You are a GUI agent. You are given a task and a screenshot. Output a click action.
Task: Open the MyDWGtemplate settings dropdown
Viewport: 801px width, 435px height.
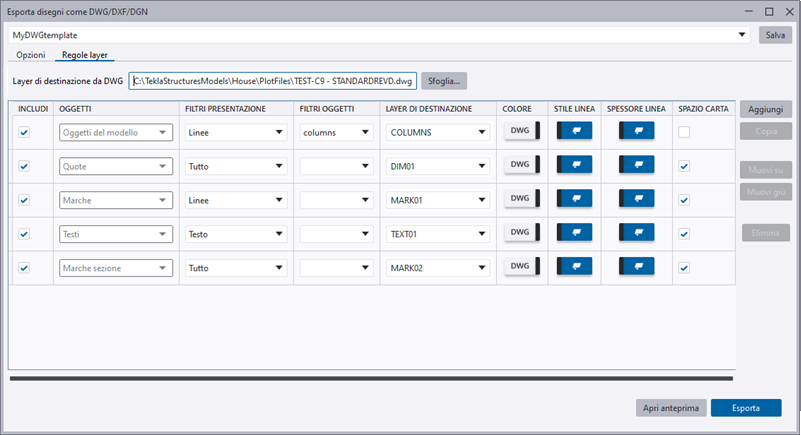coord(742,35)
